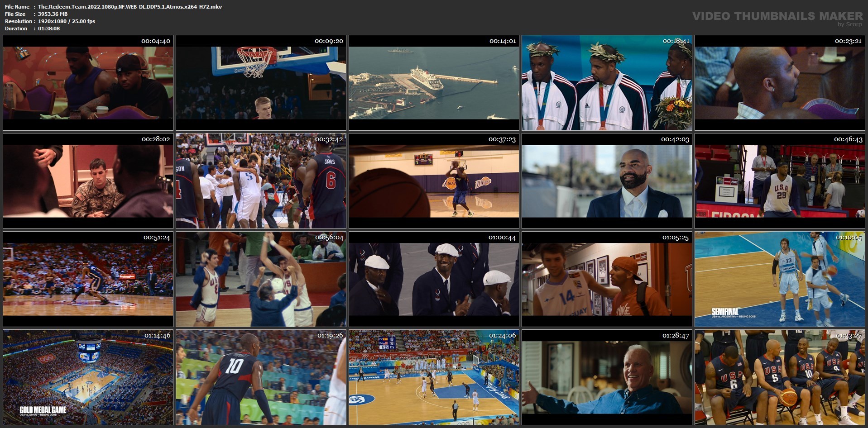The image size is (868, 428).
Task: Open the thumbnail at 01:00:44
Action: [434, 279]
